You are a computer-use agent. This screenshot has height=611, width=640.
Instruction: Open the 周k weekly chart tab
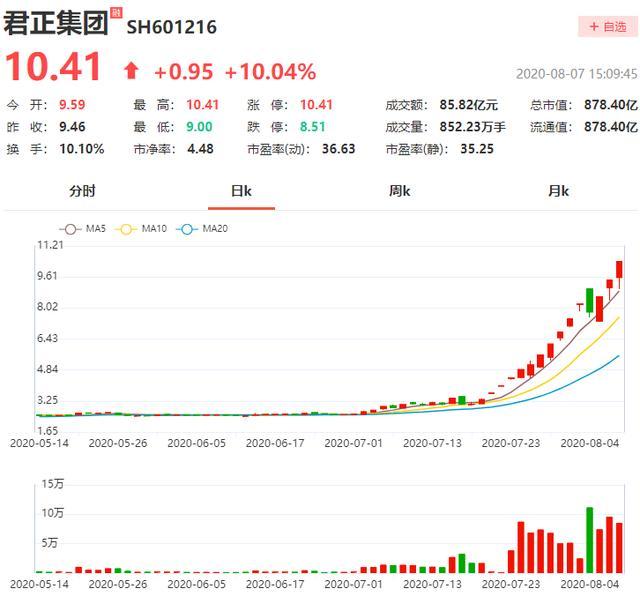coord(400,191)
